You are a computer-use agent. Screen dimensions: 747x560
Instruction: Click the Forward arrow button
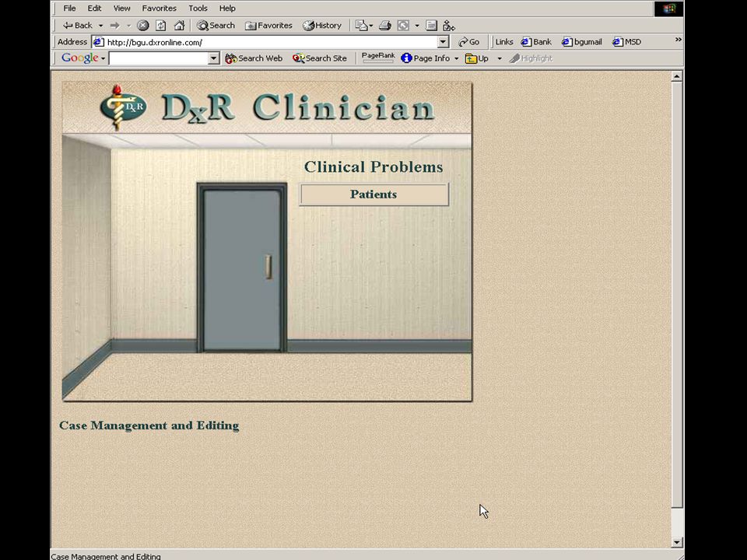(115, 26)
